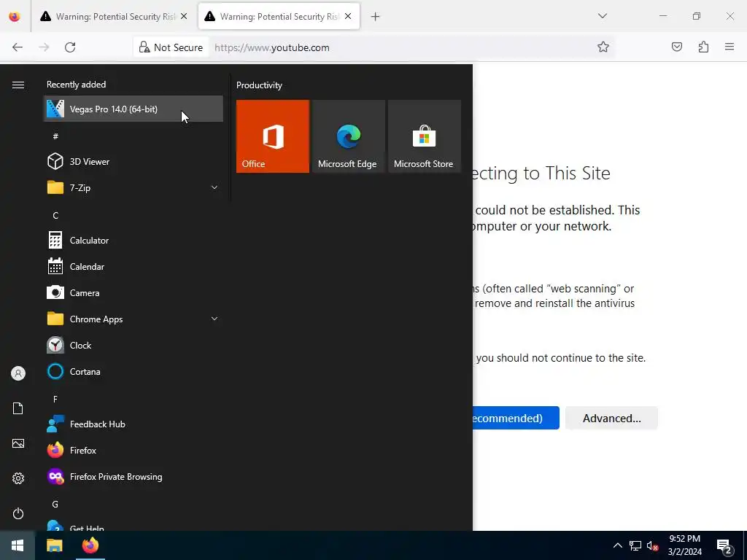Click the Office tile

(x=273, y=136)
